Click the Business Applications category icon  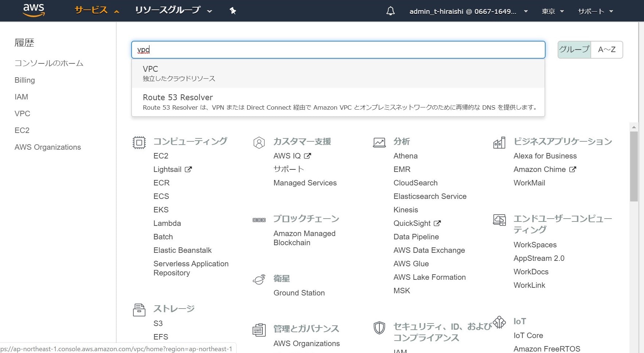pos(499,142)
